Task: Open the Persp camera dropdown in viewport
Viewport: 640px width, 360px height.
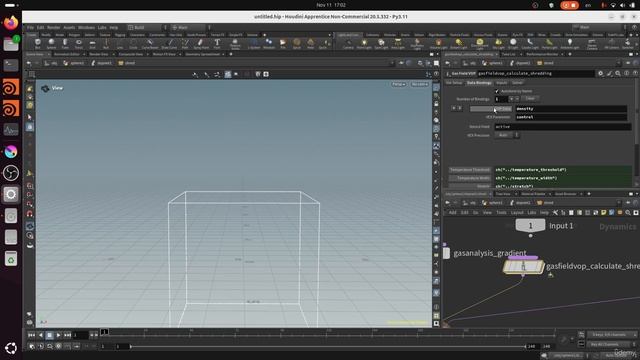Action: click(398, 84)
